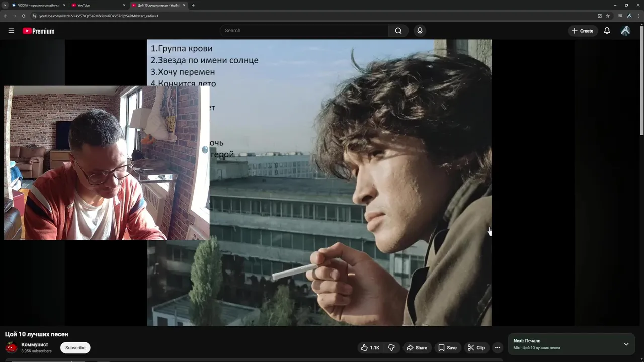Focus the YouTube search field
Viewport: 644px width, 362px height.
pos(304,31)
